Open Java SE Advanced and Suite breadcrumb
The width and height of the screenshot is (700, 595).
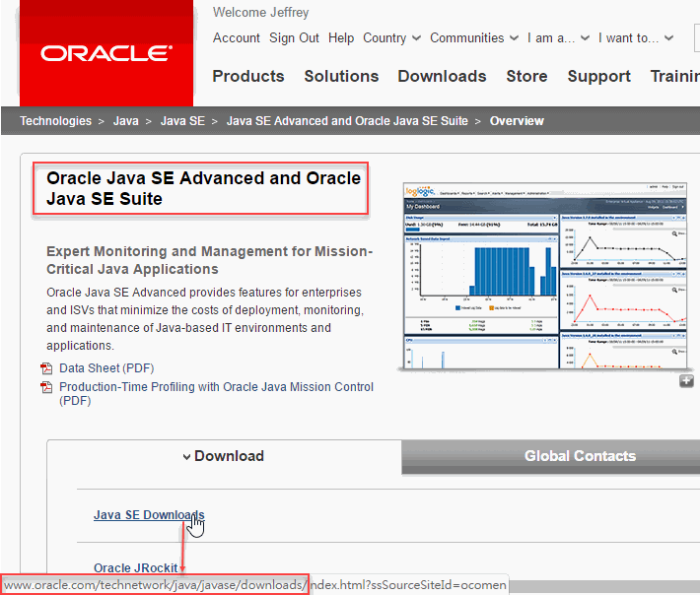(x=347, y=121)
